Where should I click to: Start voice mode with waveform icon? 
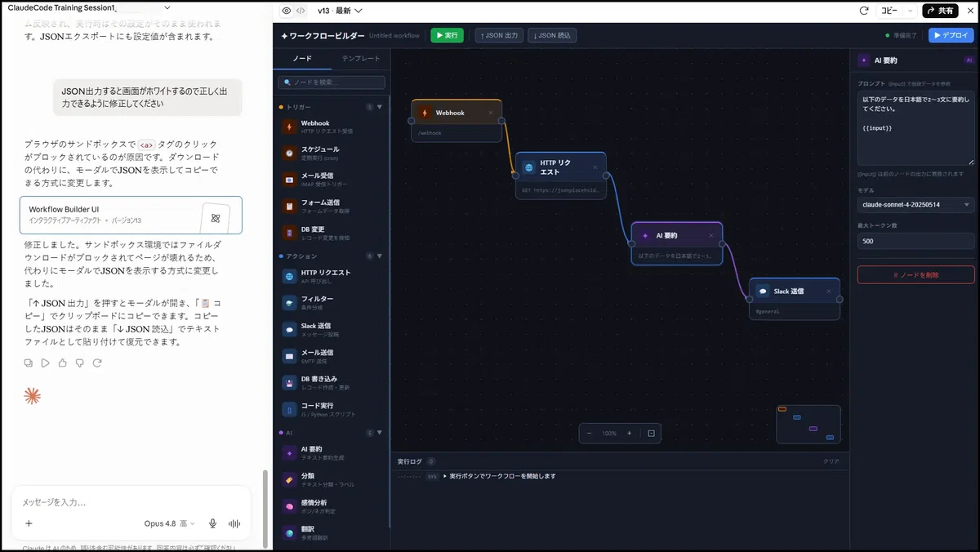tap(234, 523)
